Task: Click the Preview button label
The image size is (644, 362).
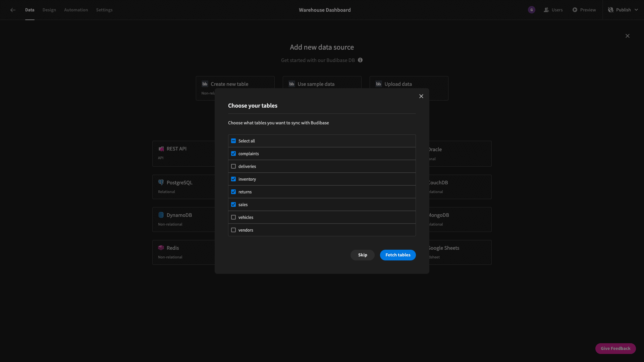Action: 588,10
